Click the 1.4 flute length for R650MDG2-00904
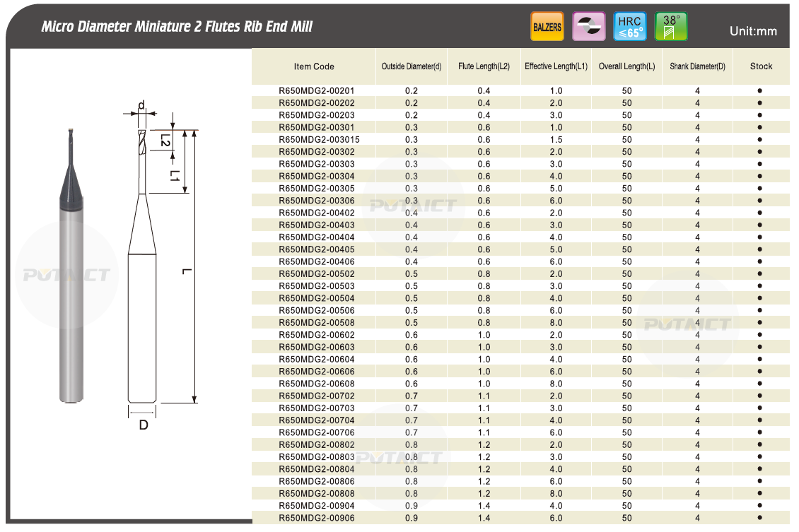 pyautogui.click(x=484, y=506)
